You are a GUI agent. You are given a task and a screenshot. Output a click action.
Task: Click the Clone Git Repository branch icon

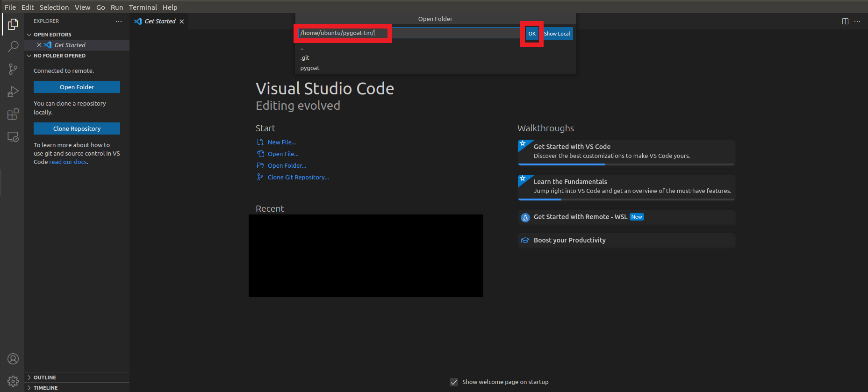point(260,177)
